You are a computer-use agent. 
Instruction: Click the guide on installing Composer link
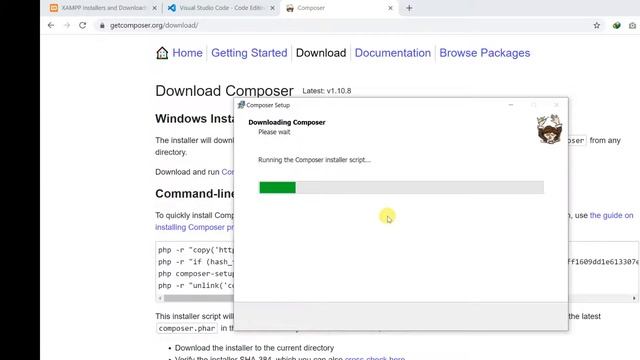coord(611,215)
